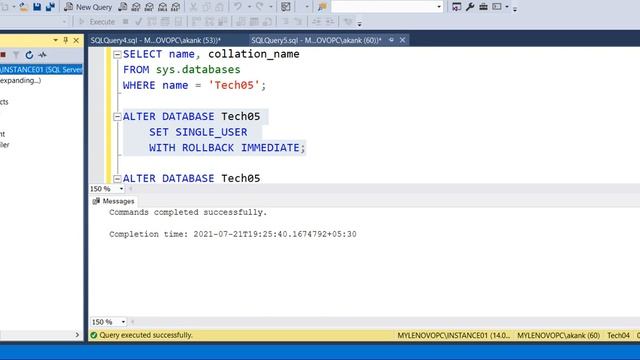Image resolution: width=640 pixels, height=360 pixels.
Task: Click the Object Explorer Refresh icon
Action: tap(29, 55)
